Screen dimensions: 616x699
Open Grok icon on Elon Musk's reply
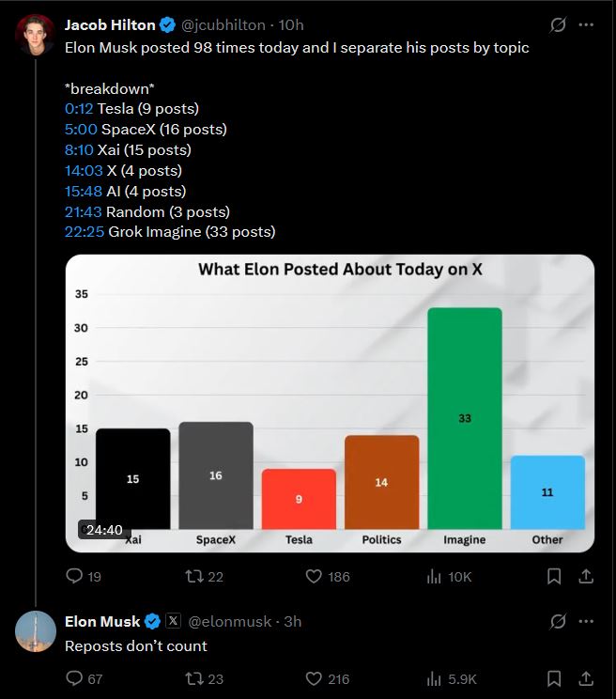pyautogui.click(x=558, y=621)
